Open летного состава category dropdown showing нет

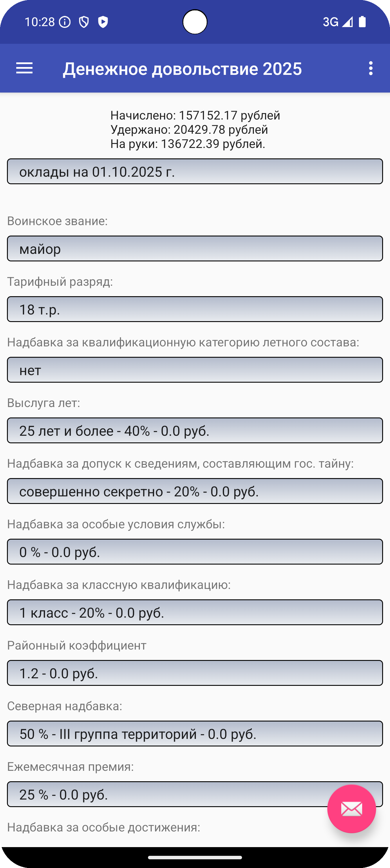pyautogui.click(x=195, y=370)
